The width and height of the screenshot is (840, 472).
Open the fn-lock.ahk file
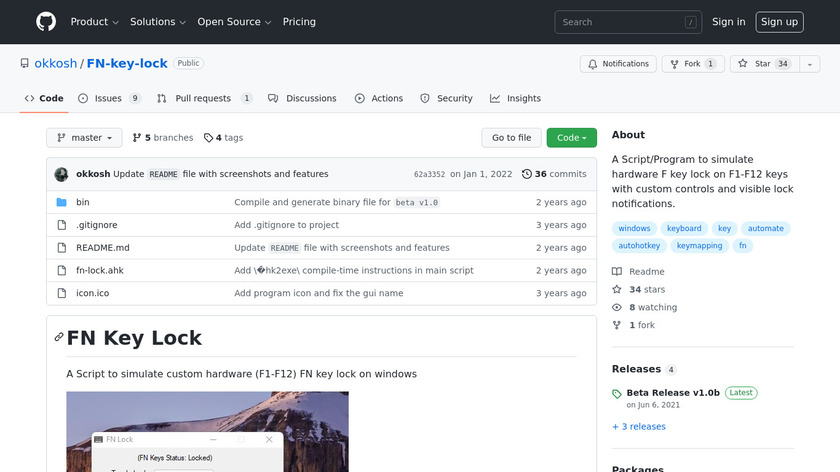point(100,271)
